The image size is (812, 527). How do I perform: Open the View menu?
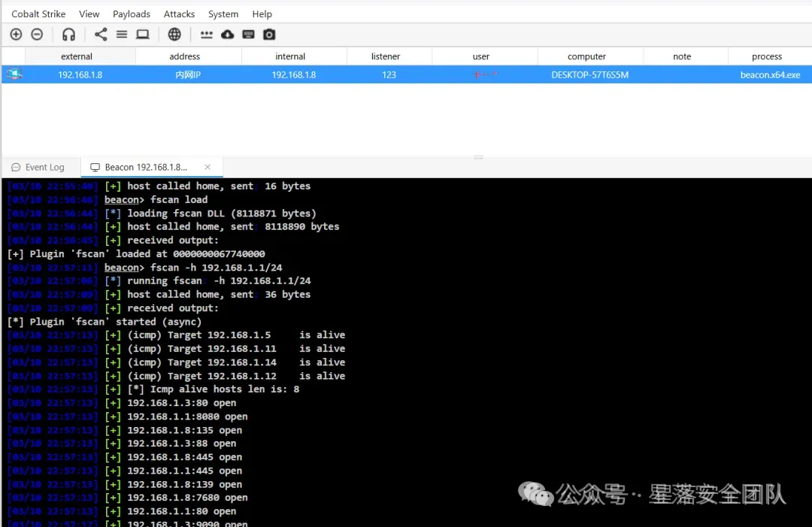click(x=89, y=14)
